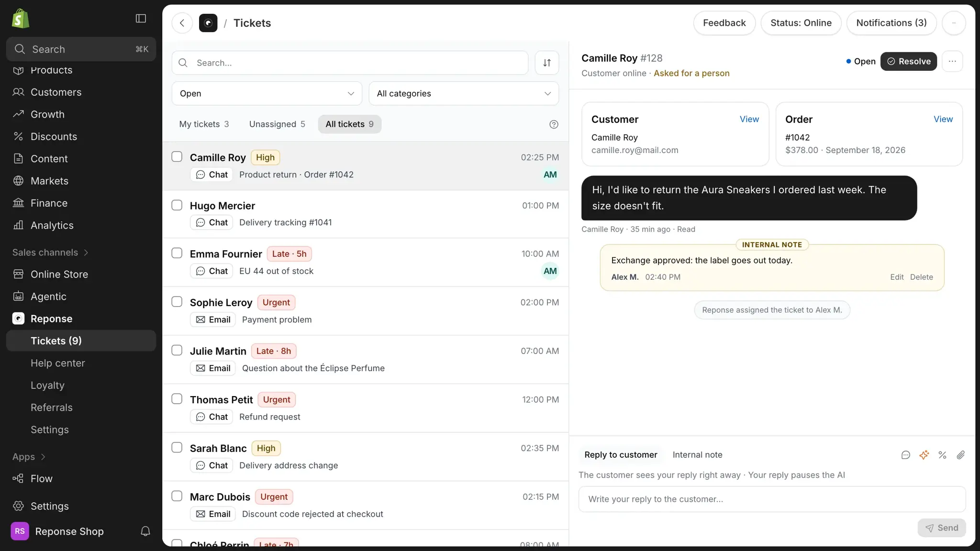Switch to the Internal note tab
Viewport: 980px width, 551px height.
697,455
